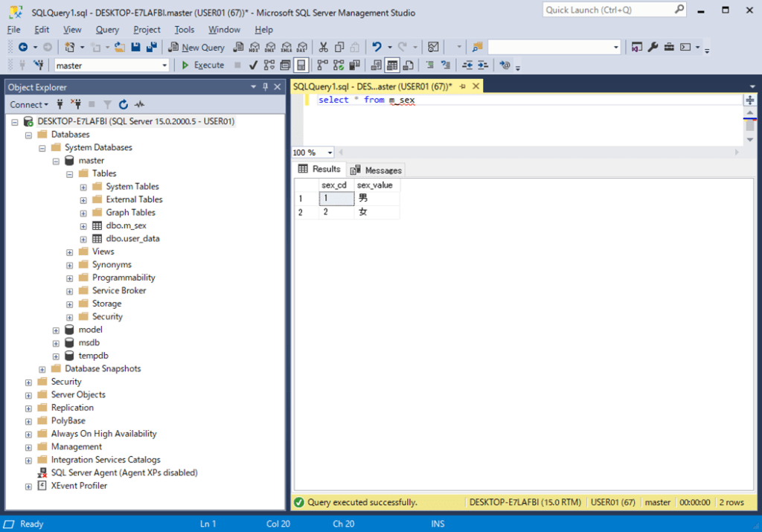Open the master database dropdown
The width and height of the screenshot is (762, 532).
(x=165, y=65)
